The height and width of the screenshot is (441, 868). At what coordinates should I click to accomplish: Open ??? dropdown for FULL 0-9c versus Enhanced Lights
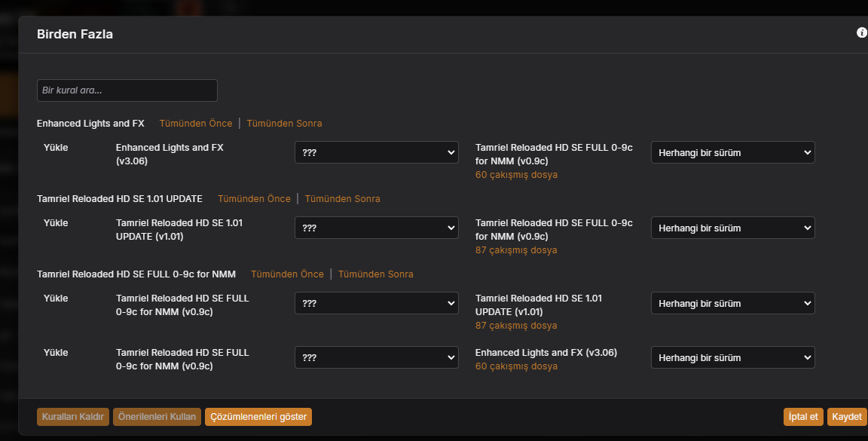[377, 357]
